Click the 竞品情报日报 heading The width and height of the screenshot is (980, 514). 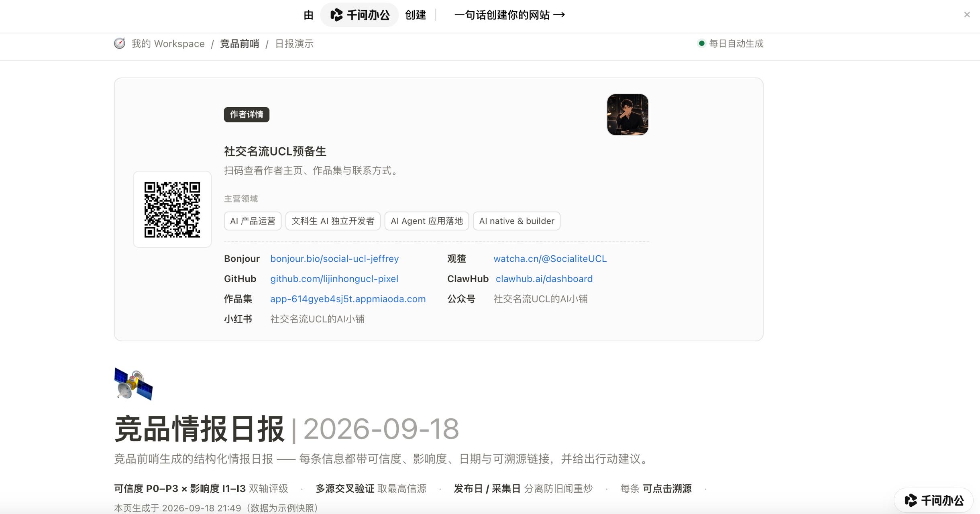pyautogui.click(x=200, y=429)
